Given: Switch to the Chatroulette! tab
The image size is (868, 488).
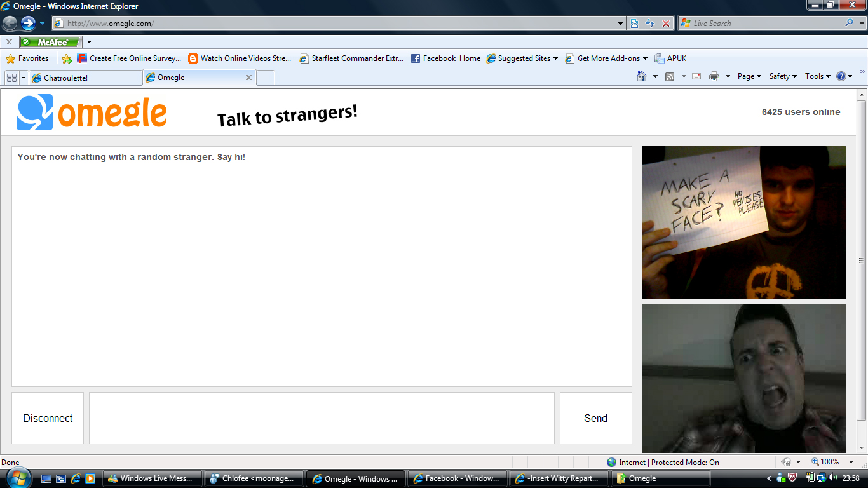Looking at the screenshot, I should tap(86, 78).
